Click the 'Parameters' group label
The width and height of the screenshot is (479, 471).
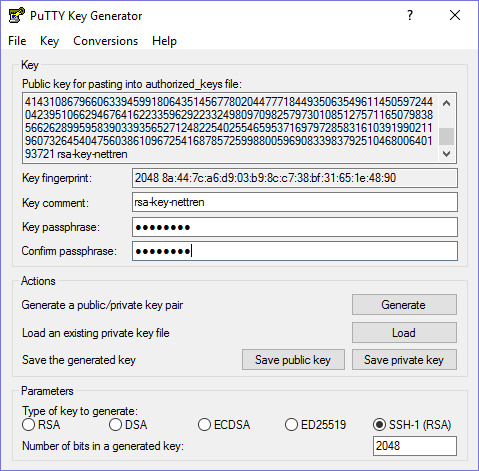[x=47, y=391]
